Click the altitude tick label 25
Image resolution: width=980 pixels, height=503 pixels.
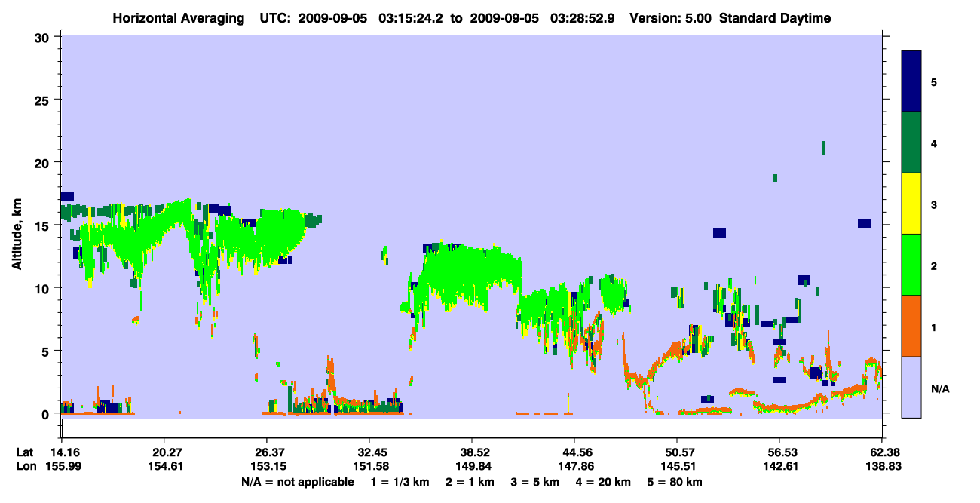coord(43,100)
